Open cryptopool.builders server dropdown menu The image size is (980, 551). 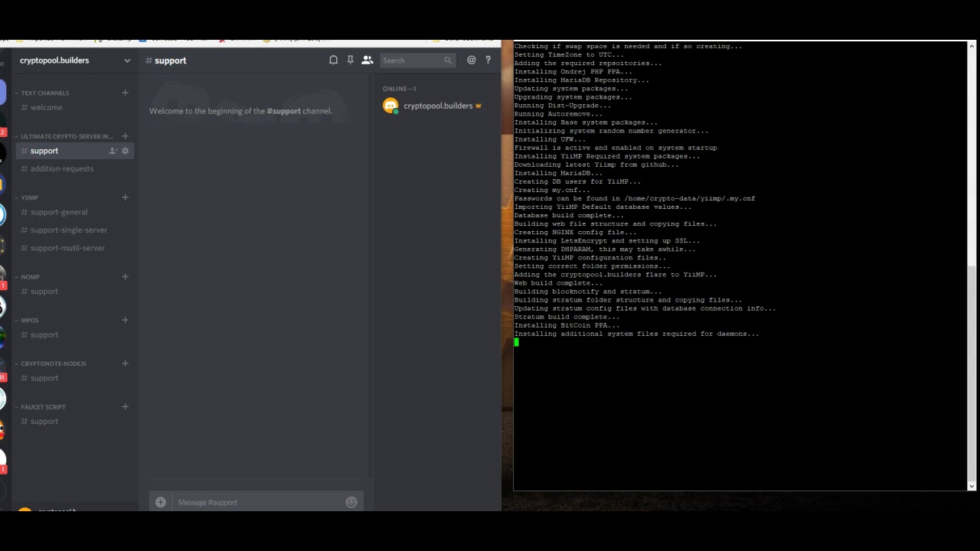click(127, 60)
